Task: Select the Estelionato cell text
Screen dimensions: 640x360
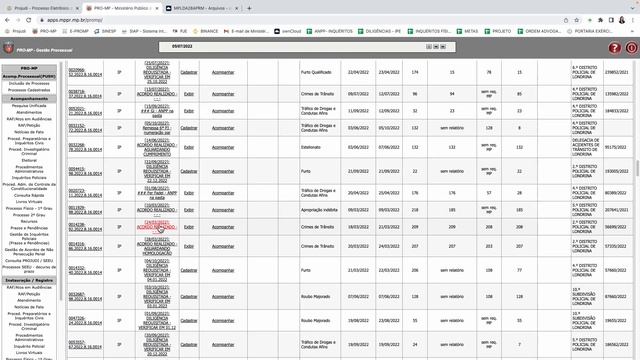Action: coord(311,147)
